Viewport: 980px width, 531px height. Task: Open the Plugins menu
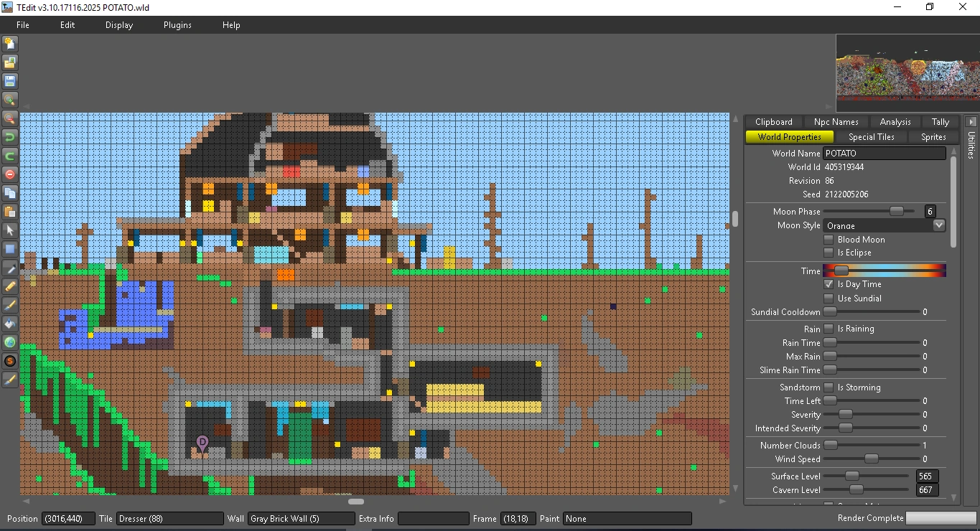click(x=177, y=25)
